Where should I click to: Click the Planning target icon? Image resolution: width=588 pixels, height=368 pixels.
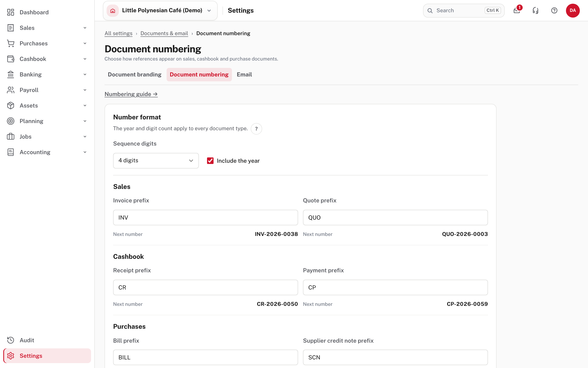coord(10,121)
